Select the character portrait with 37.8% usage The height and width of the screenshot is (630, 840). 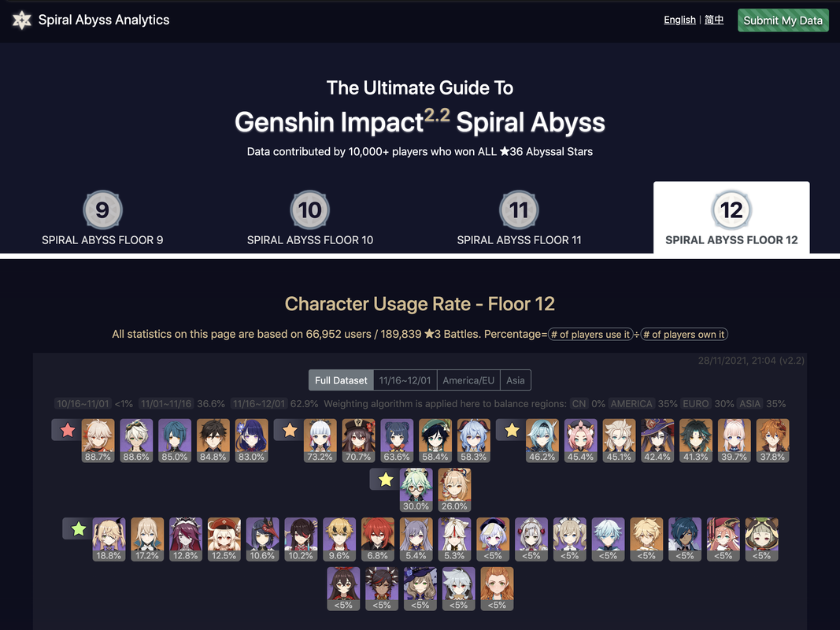point(772,440)
